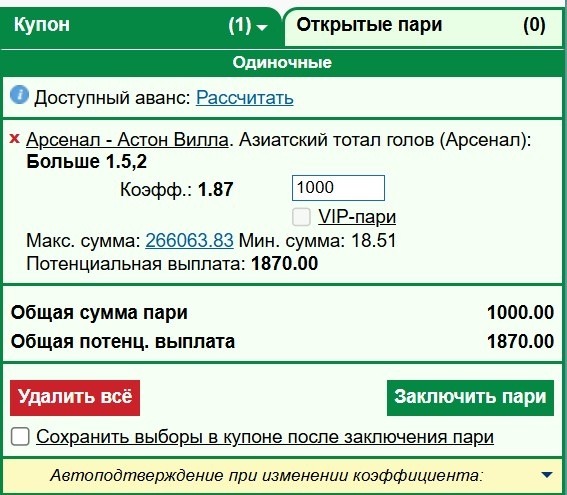Enable the VIP-пари checkbox
Viewport: 567px width, 495px height.
coord(301,217)
